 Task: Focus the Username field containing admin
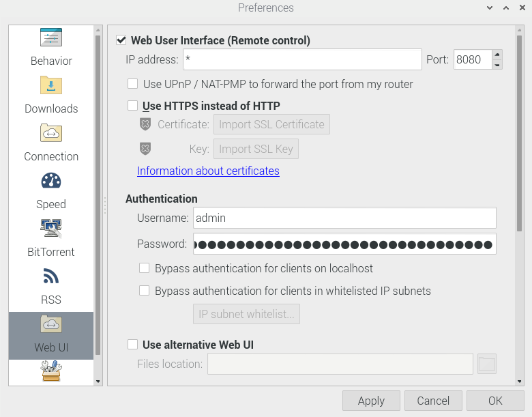coord(344,218)
